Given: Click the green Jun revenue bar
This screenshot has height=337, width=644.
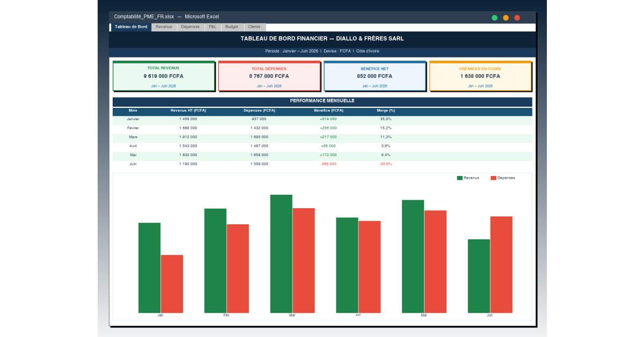Looking at the screenshot, I should (479, 276).
